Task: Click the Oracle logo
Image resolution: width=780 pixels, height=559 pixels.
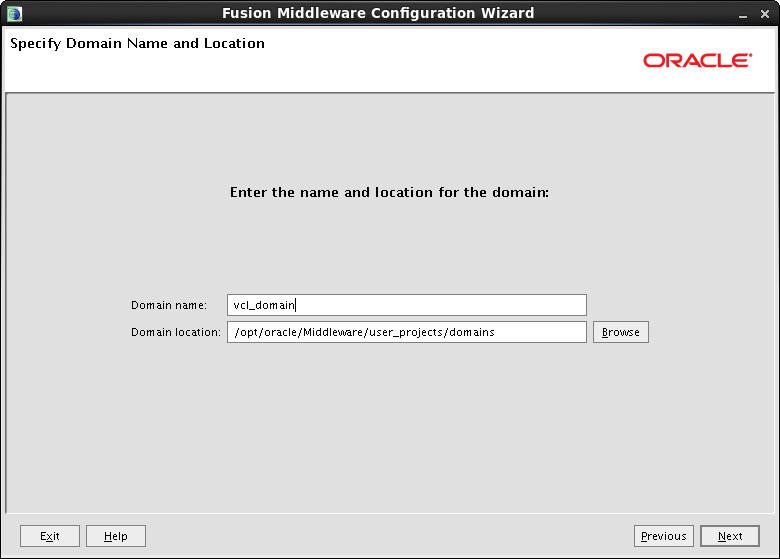Action: tap(697, 61)
